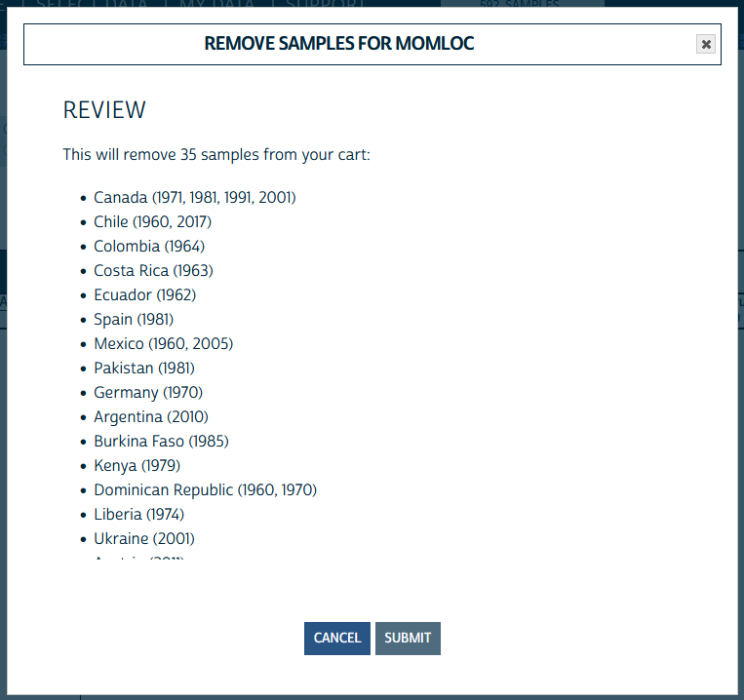
Task: Click the Liberia (1974) list item
Action: click(139, 514)
